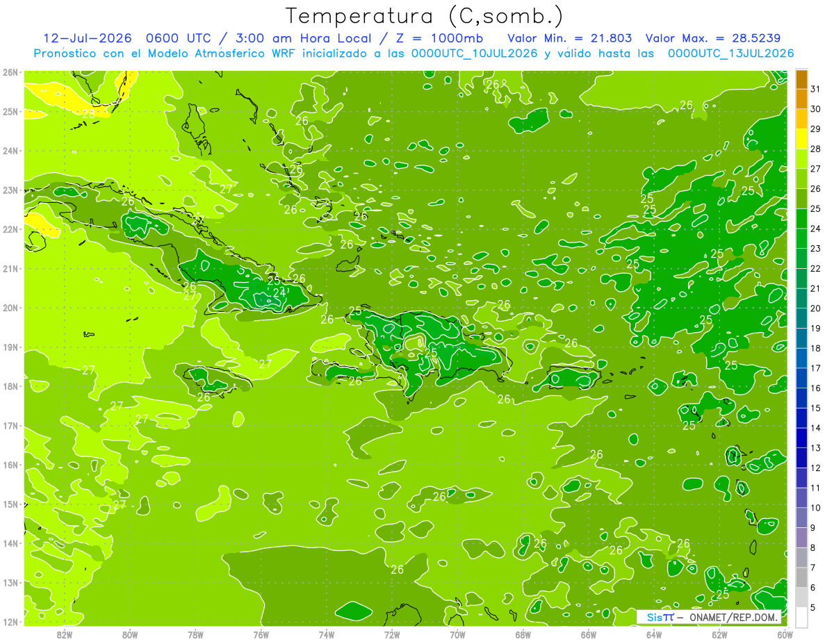Image resolution: width=834 pixels, height=644 pixels.
Task: Click the "0000UTC_10JUL2026" initialization timestamp
Action: point(474,53)
